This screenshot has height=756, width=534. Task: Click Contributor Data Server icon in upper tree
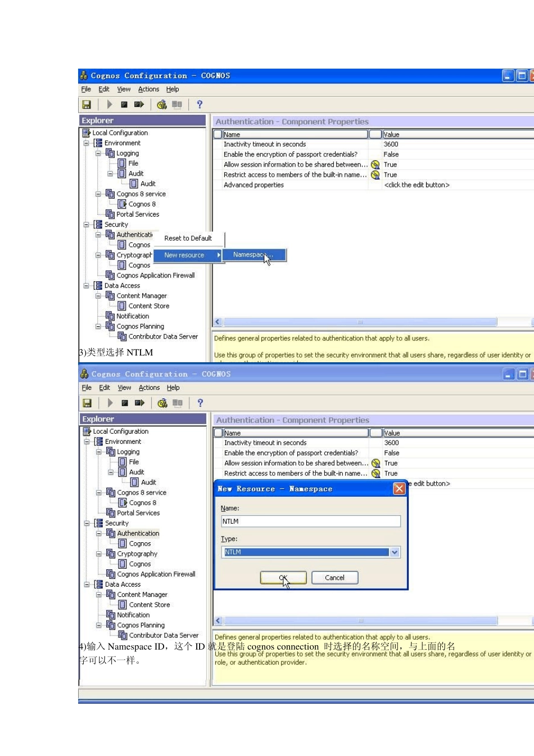click(x=122, y=336)
